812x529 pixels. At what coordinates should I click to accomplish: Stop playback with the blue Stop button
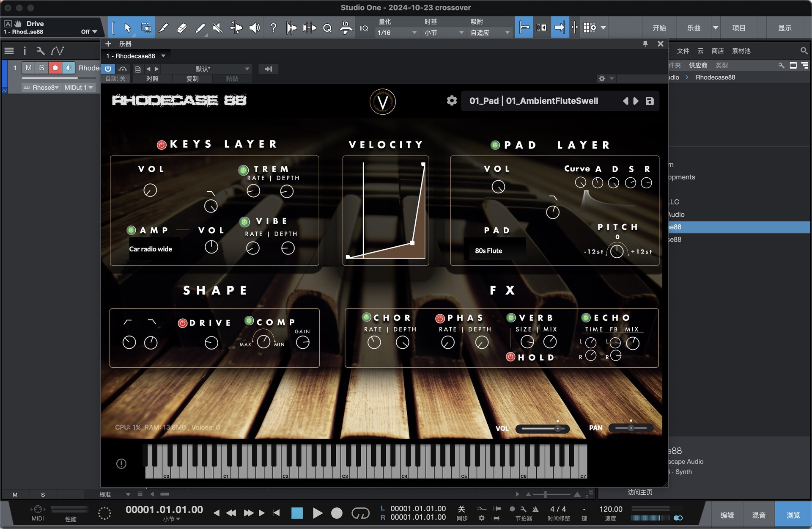(x=297, y=513)
